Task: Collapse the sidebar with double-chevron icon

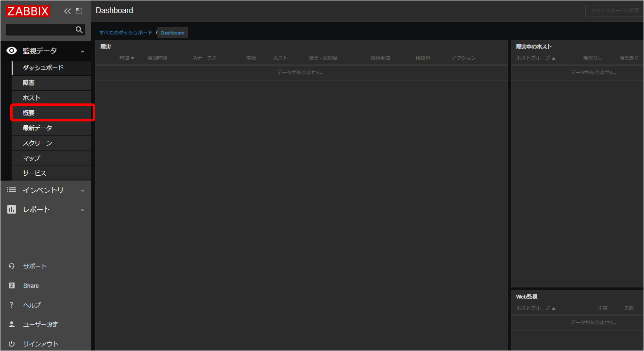Action: click(x=68, y=11)
